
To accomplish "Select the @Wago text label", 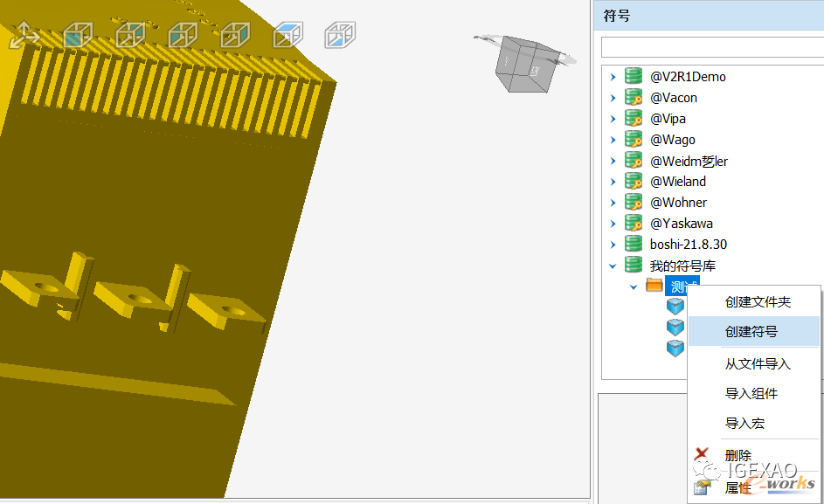I will click(673, 140).
